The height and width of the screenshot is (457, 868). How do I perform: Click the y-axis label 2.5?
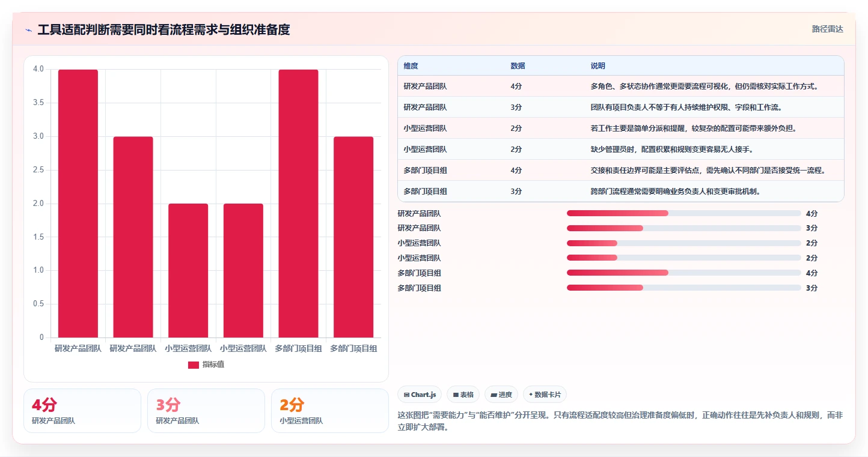38,170
